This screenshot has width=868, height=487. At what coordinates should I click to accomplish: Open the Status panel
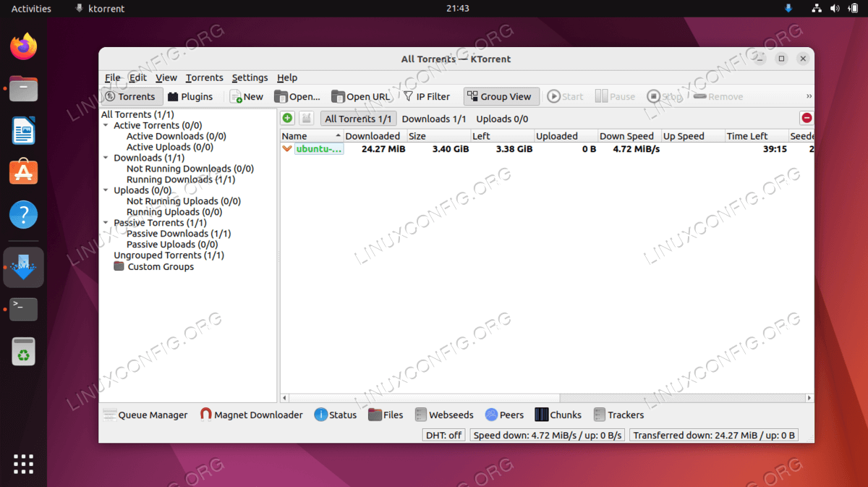336,415
